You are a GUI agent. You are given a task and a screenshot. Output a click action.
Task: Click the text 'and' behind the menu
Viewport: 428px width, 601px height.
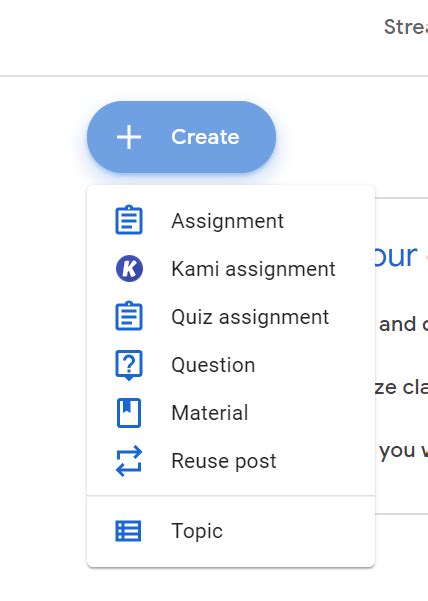397,324
